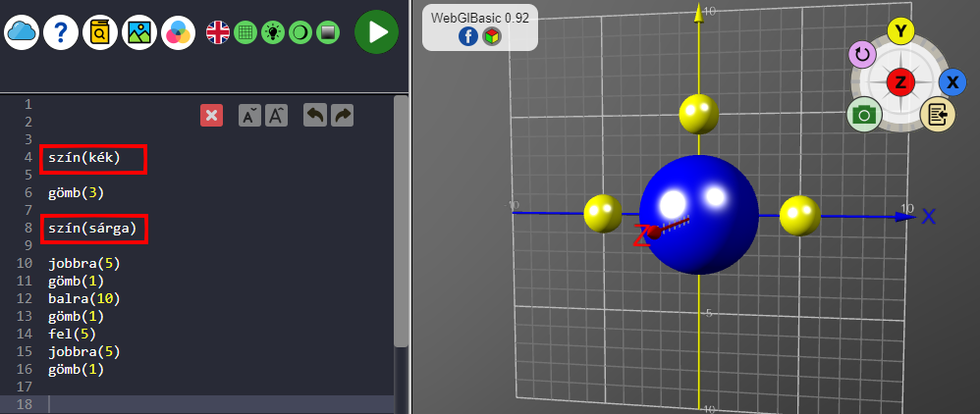Decrease editor font size
This screenshot has width=980, height=414.
coord(249,116)
